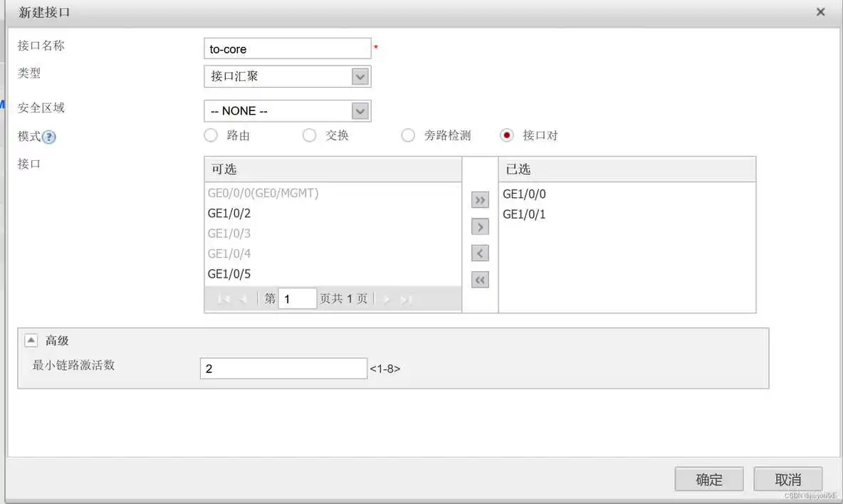843x504 pixels.
Task: Click the page number input field
Action: pyautogui.click(x=297, y=298)
